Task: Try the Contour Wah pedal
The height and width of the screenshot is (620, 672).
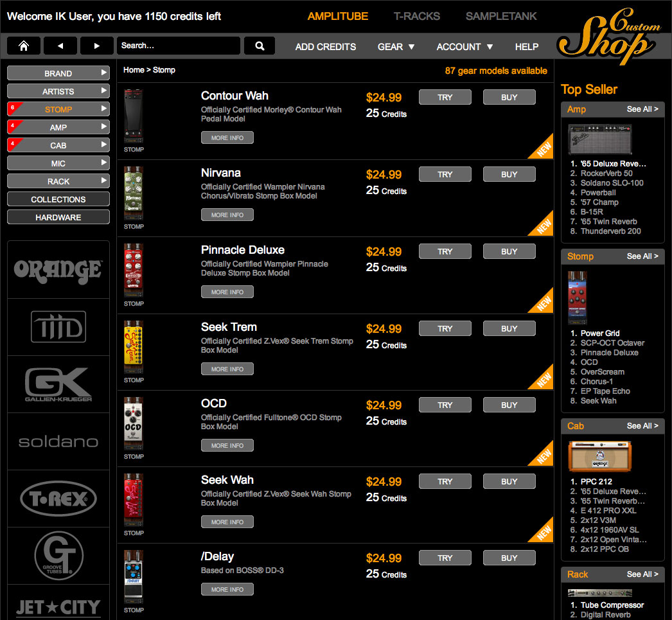Action: (445, 98)
